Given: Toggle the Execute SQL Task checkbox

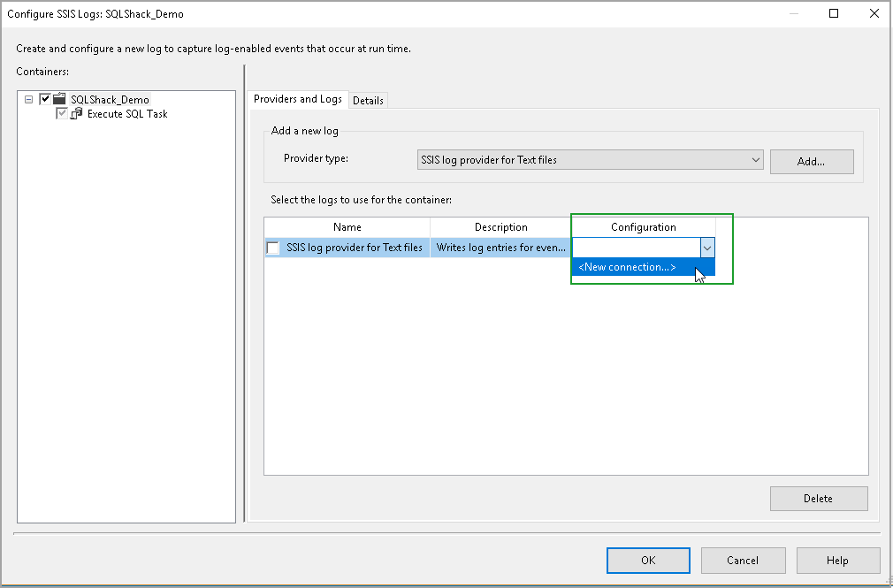Looking at the screenshot, I should (x=62, y=114).
